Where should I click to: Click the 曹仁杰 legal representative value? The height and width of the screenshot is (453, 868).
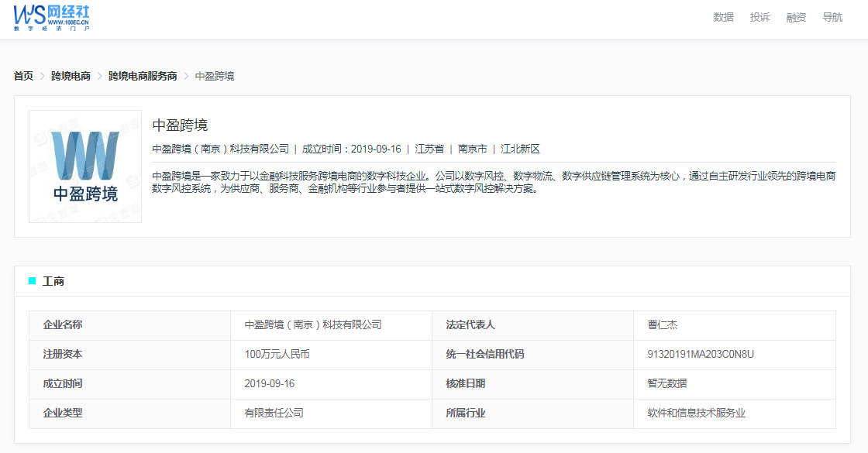coord(663,324)
